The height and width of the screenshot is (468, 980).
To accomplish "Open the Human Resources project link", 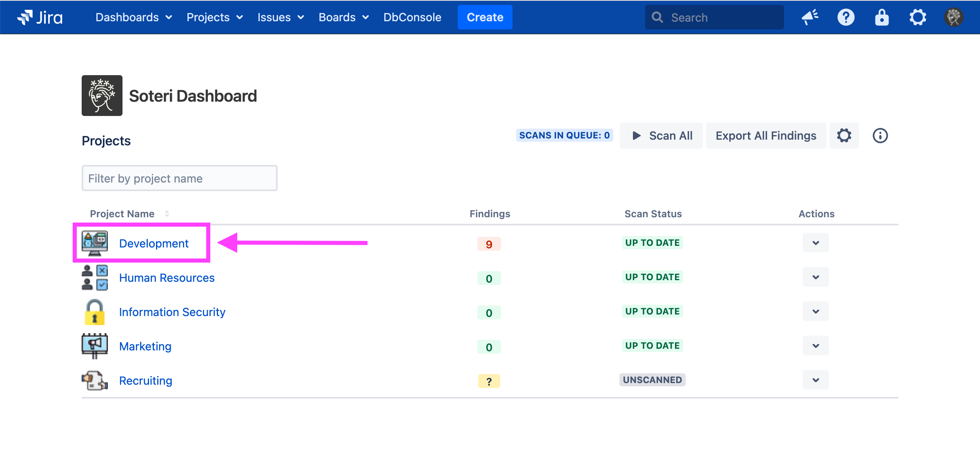I will click(167, 278).
